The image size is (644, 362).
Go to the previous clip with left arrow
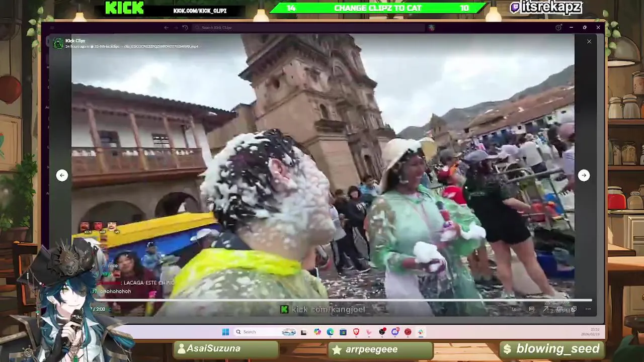[62, 175]
